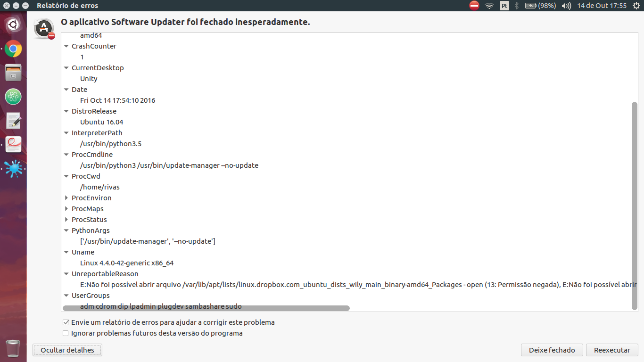
Task: Click Deixe fechado button
Action: 552,350
